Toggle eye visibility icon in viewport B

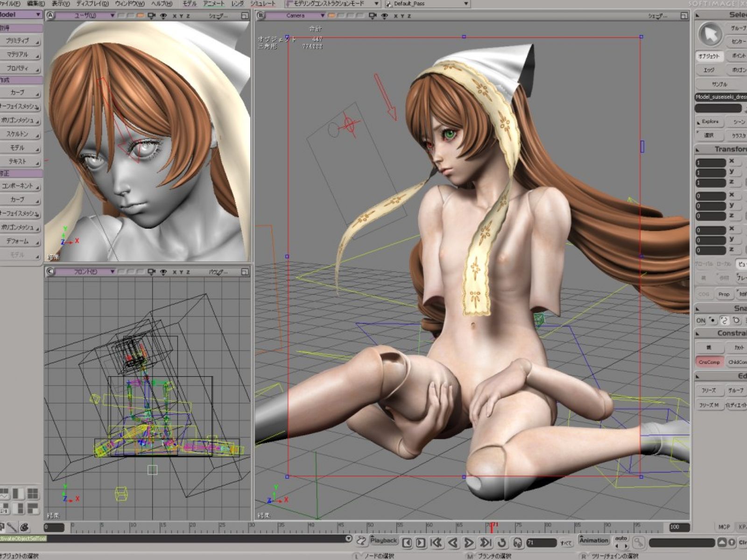pos(384,15)
